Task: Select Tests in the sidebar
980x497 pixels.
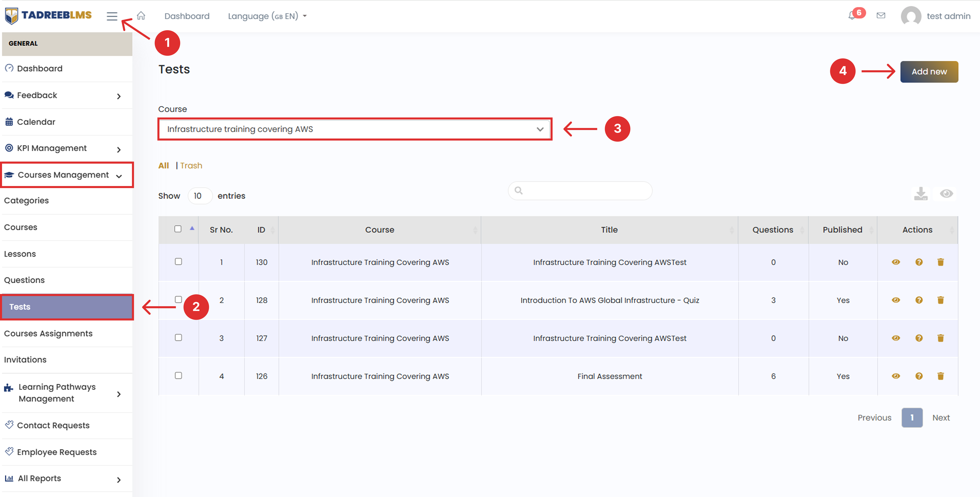Action: click(x=67, y=307)
